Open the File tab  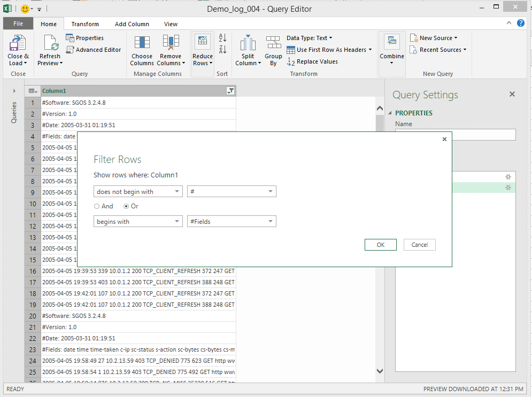click(18, 24)
